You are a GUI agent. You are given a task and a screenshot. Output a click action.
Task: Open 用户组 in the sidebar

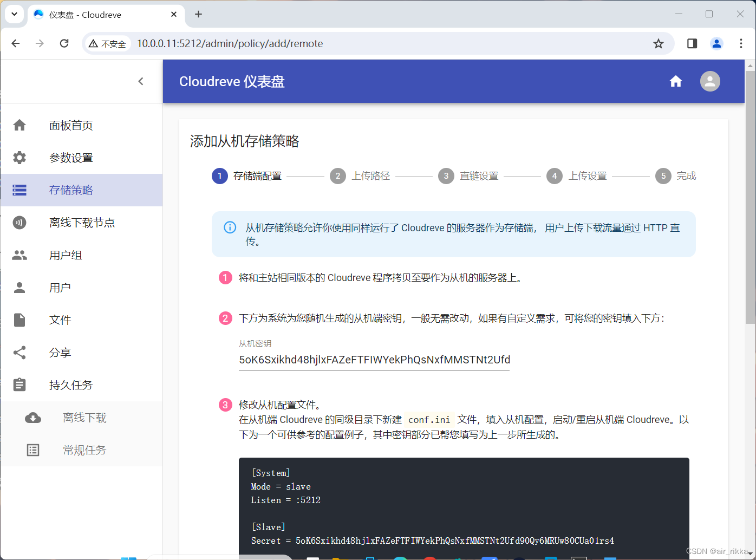click(81, 255)
